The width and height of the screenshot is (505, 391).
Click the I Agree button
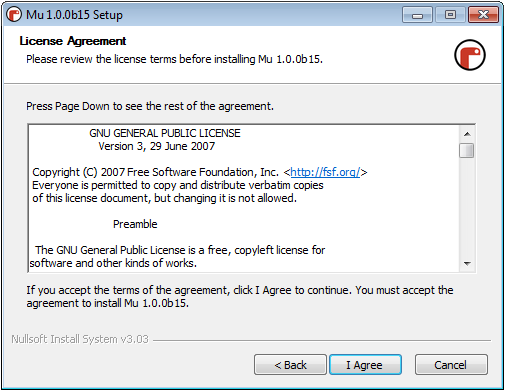click(365, 365)
